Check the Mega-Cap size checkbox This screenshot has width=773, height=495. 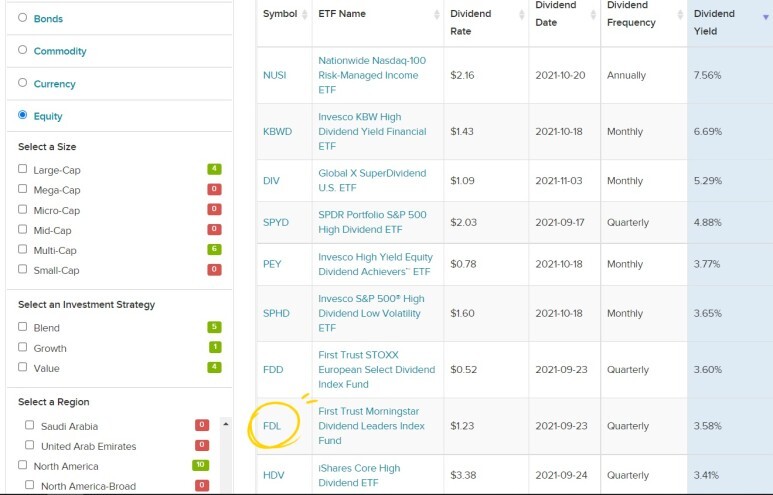pyautogui.click(x=22, y=189)
